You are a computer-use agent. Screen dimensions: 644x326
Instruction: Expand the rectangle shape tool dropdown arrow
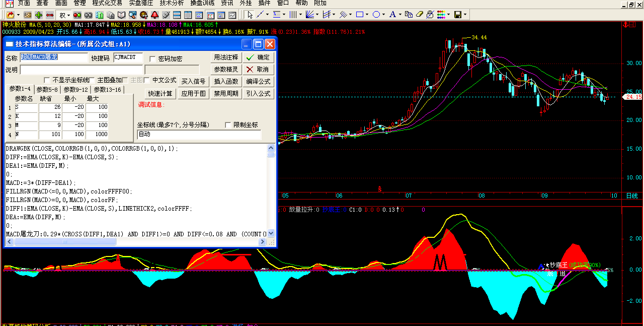[x=367, y=15]
